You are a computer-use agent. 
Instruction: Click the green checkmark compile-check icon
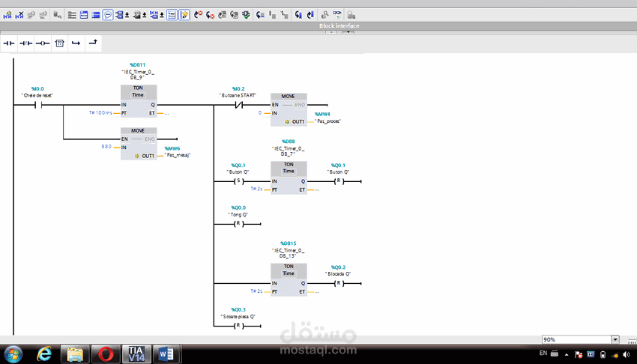click(x=247, y=15)
